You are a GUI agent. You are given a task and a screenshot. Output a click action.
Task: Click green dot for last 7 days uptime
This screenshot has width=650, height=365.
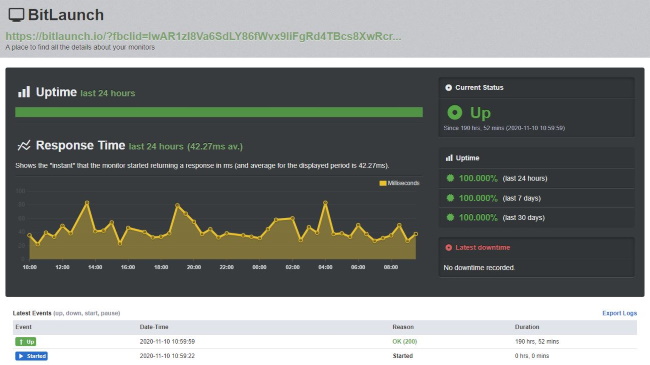450,198
